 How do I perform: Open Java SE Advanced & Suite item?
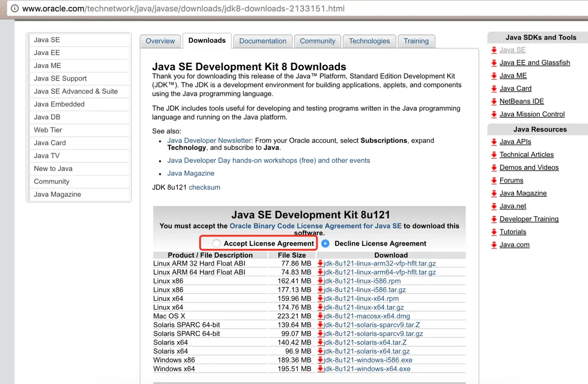coord(79,92)
